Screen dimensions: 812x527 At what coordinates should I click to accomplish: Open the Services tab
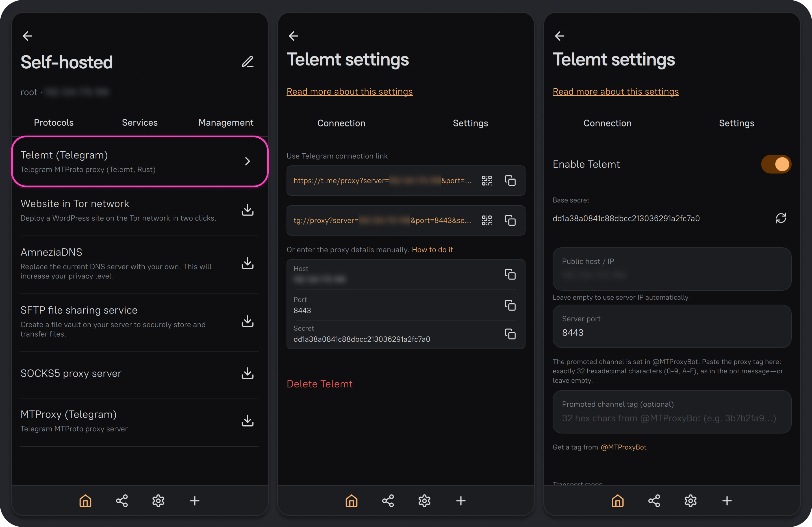click(140, 123)
